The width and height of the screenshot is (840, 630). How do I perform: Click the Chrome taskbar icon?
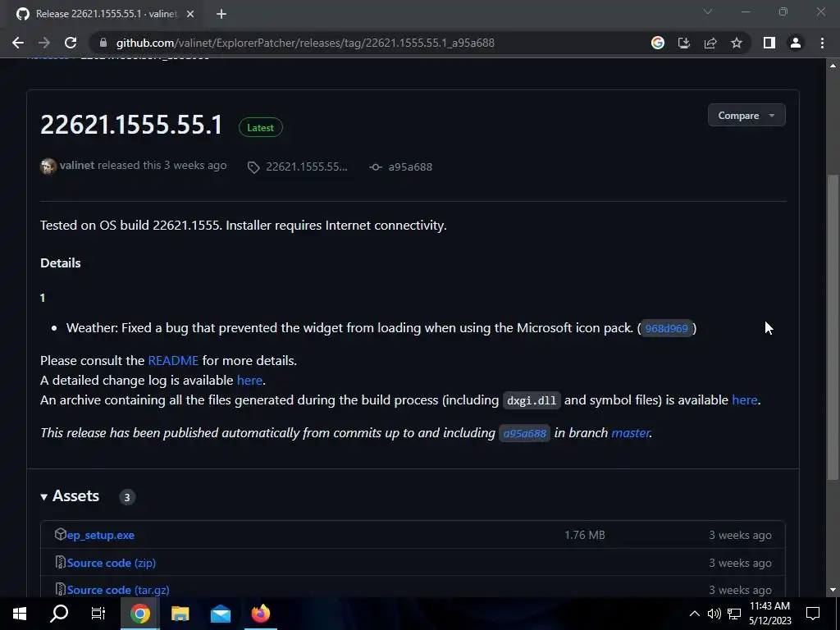(139, 614)
